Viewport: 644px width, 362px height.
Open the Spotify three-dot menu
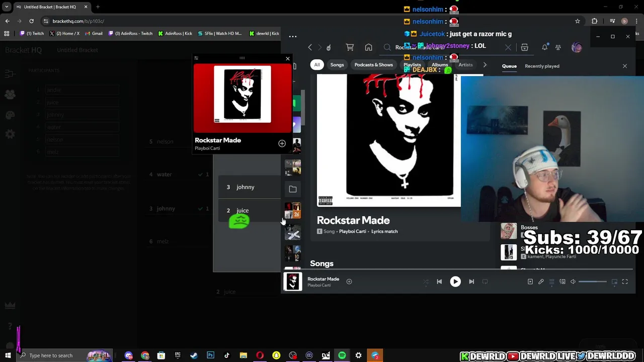point(292,36)
